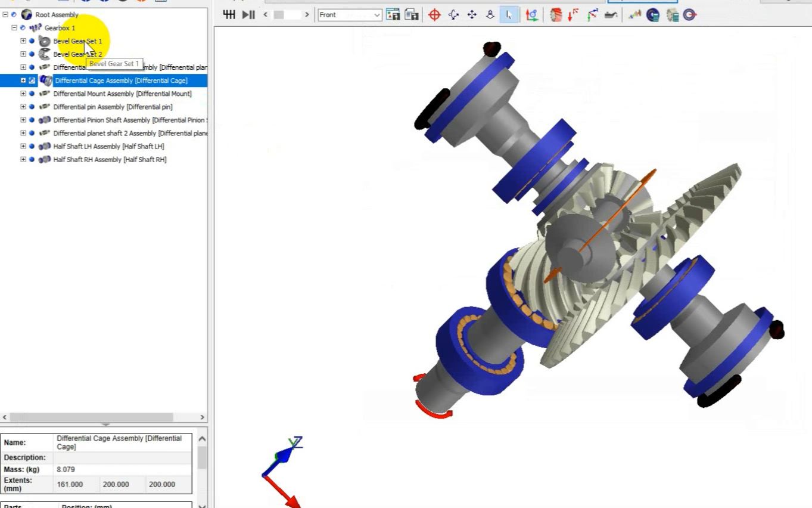Click the second save-view icon with floppy disk
Viewport: 812px width, 508px height.
(x=412, y=15)
